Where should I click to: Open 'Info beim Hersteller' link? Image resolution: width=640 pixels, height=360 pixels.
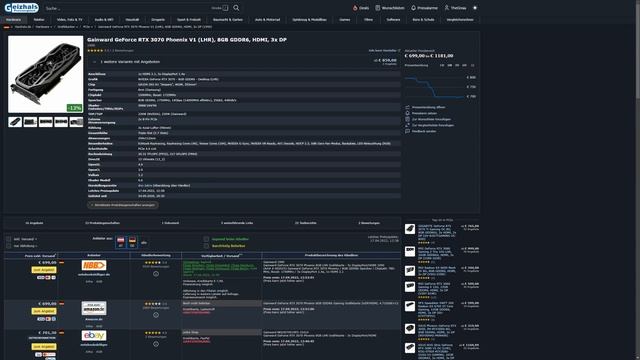click(384, 51)
